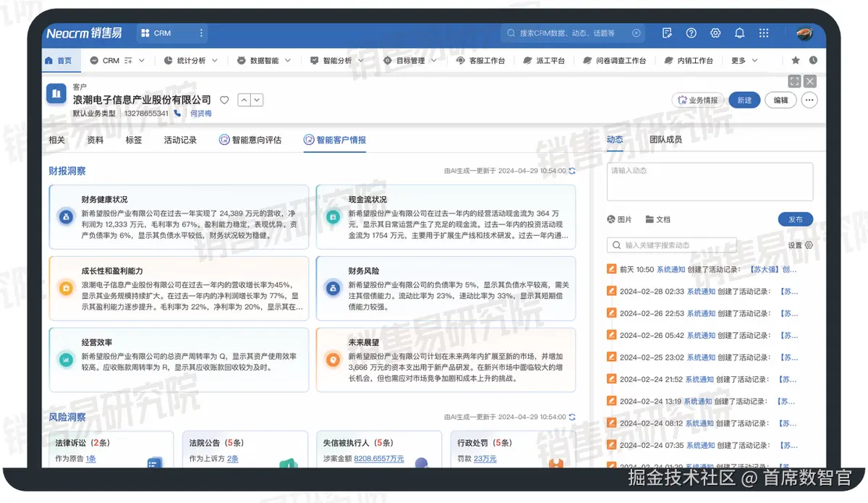Refresh the 风险洞察 AI generation
Screen dimensions: 868x503
point(572,417)
